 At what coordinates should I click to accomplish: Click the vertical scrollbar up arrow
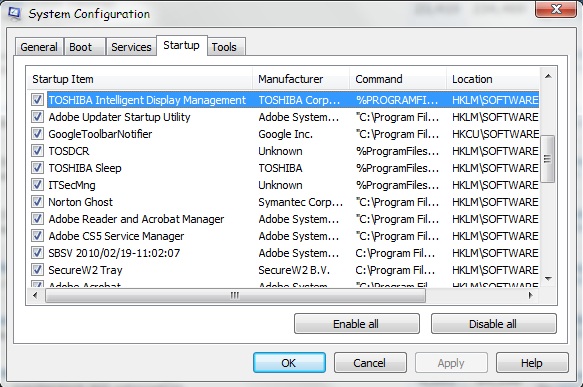(x=548, y=76)
